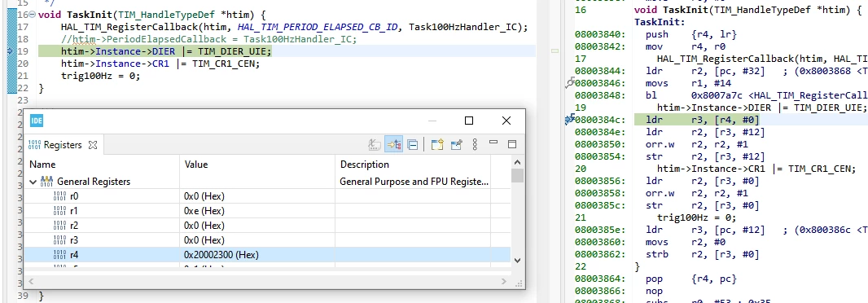Click the Name column header
This screenshot has height=303, width=868.
click(102, 165)
